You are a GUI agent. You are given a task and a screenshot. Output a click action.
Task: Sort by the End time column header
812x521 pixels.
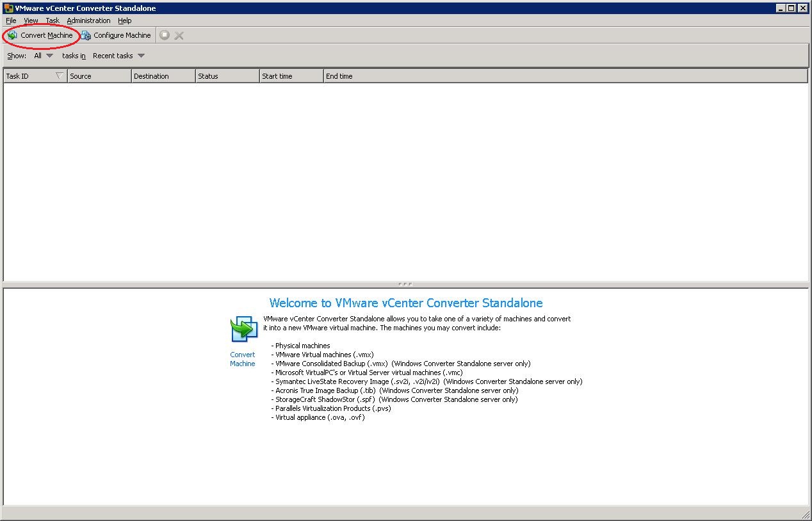click(x=565, y=76)
